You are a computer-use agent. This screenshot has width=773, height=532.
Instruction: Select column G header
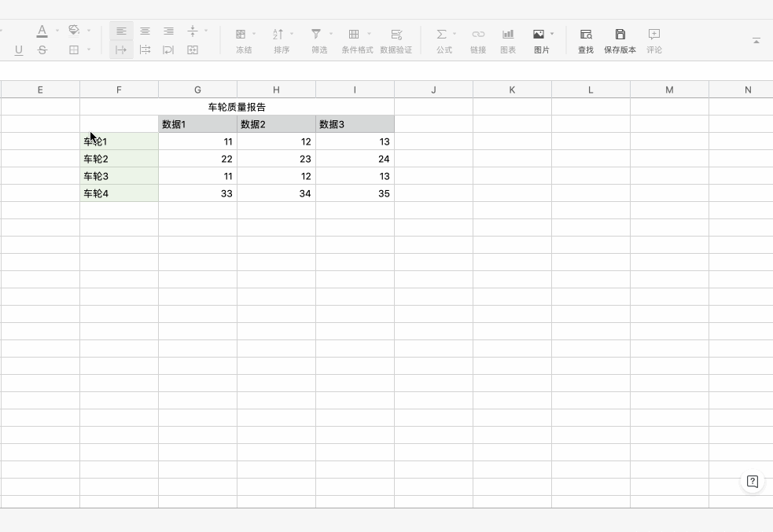(x=197, y=90)
